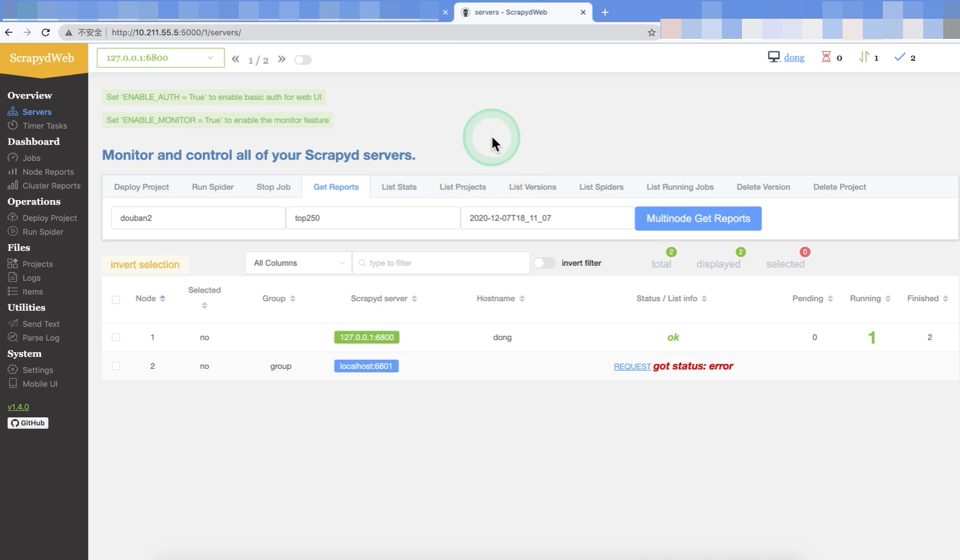Image resolution: width=960 pixels, height=560 pixels.
Task: Open the Servers page icon in sidebar
Action: (x=13, y=112)
